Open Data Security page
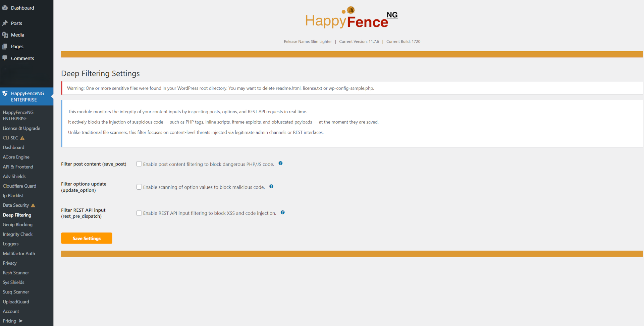This screenshot has height=326, width=644. (x=16, y=205)
